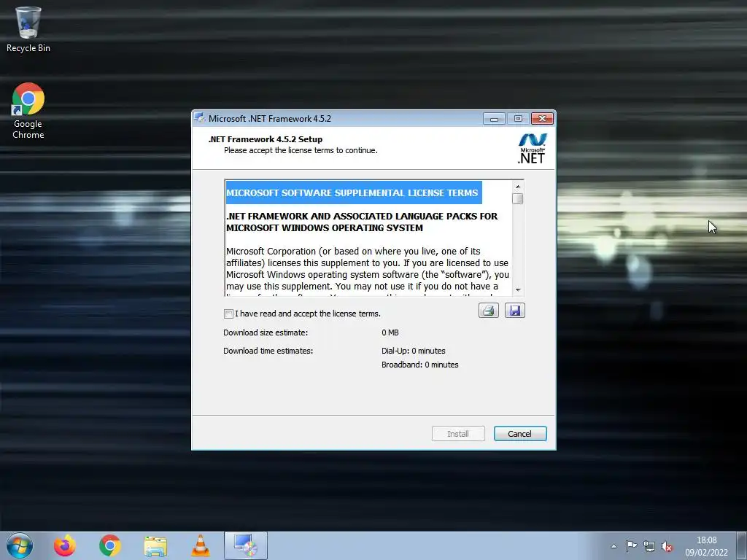Select the Google Chrome desktop shortcut
Screen dimensions: 747x560
point(28,111)
